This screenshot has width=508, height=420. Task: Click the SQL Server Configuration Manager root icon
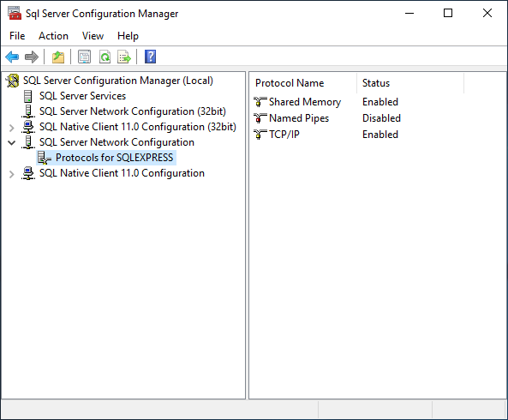click(13, 81)
